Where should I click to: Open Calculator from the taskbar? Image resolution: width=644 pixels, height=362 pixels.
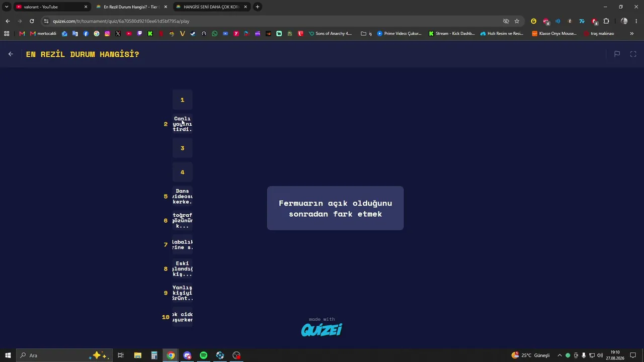[154, 355]
